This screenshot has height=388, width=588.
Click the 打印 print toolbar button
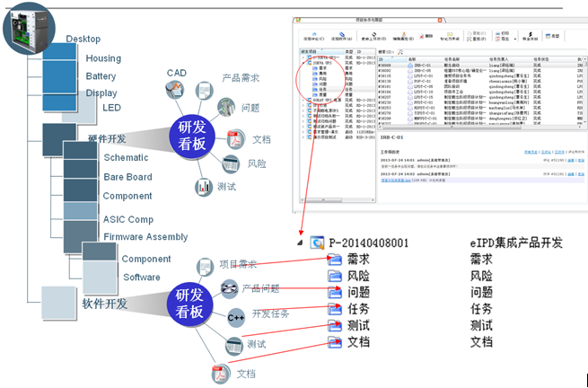(x=505, y=35)
